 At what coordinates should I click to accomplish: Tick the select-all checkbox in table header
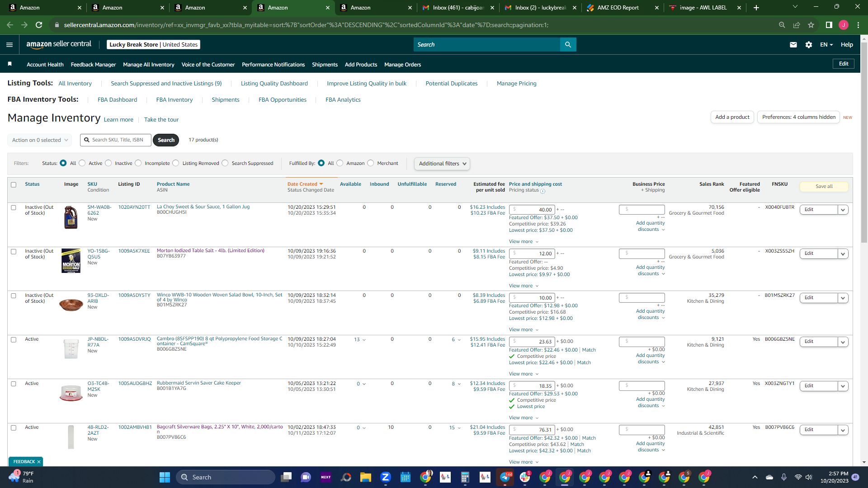click(14, 185)
